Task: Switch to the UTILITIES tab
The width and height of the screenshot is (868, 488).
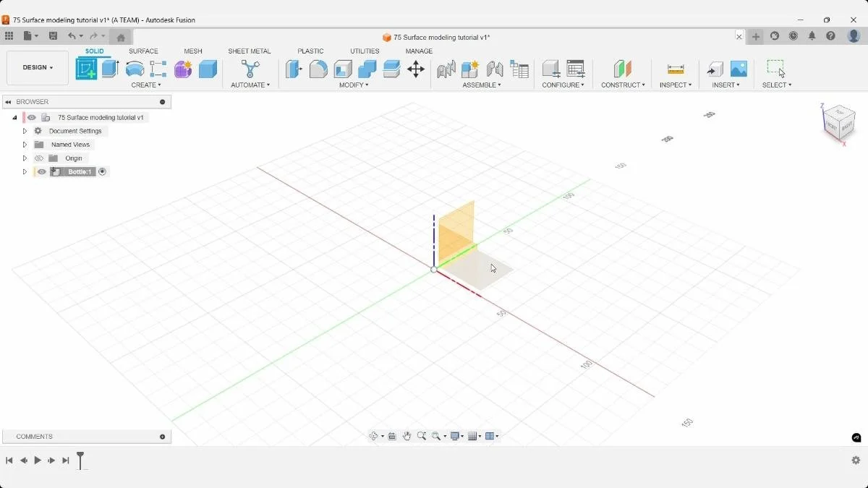Action: pyautogui.click(x=365, y=51)
